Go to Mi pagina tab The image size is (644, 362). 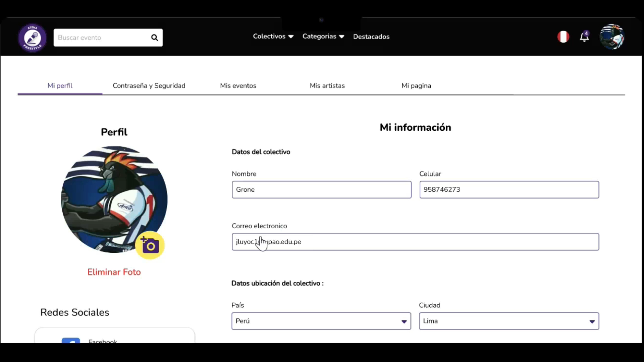click(416, 85)
